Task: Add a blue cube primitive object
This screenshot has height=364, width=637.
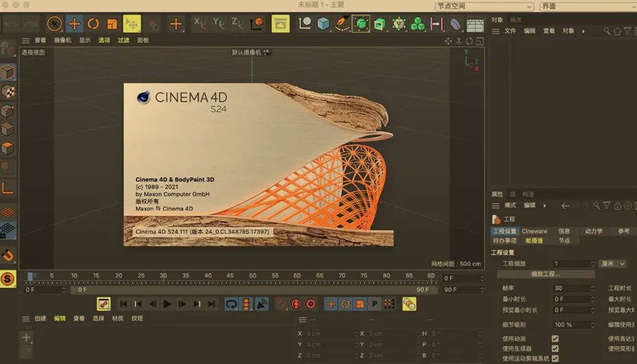Action: [x=323, y=24]
